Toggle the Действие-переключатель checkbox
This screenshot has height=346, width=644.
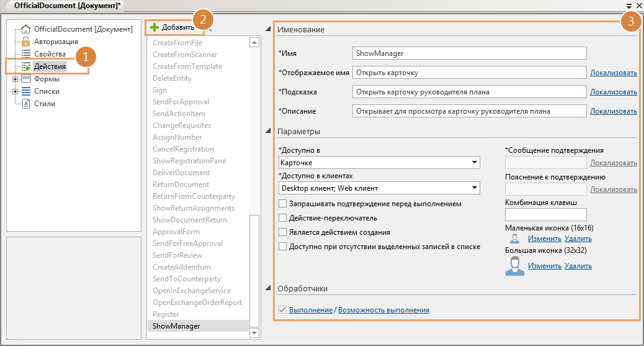[x=283, y=218]
